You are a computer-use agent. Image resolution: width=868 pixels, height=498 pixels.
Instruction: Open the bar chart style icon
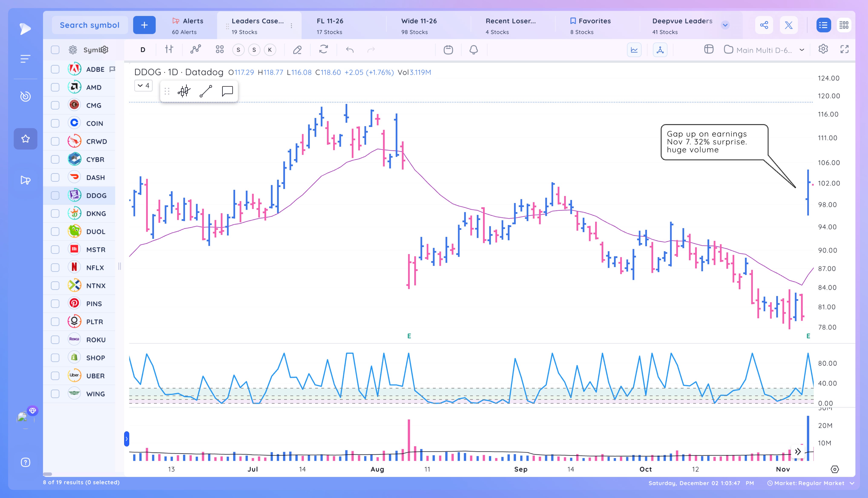[x=169, y=50]
